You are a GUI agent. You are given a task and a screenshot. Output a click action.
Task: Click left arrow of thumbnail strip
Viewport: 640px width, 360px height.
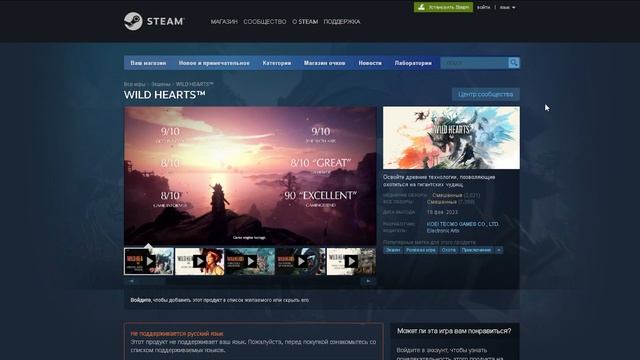click(131, 281)
